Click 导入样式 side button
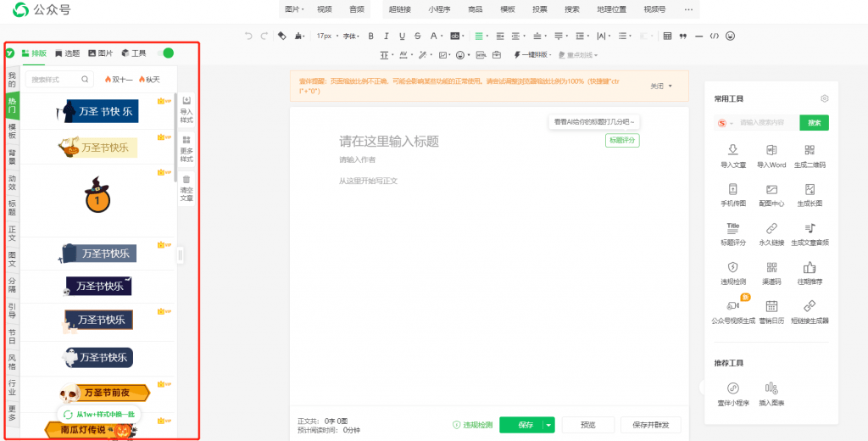 coord(186,109)
